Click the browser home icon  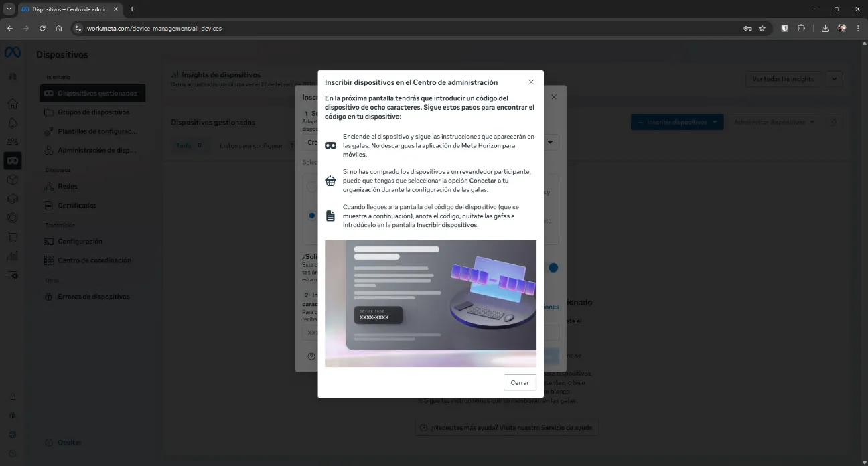tap(59, 29)
